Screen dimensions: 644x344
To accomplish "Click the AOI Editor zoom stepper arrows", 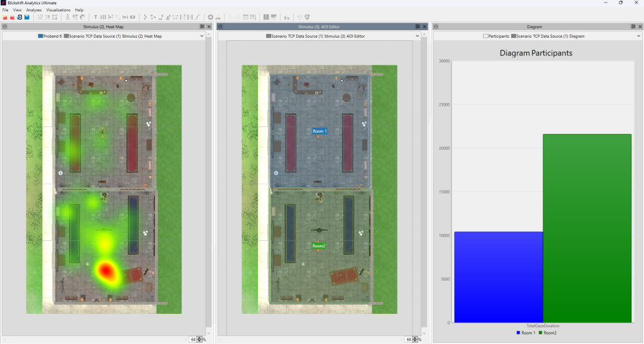I will pyautogui.click(x=415, y=340).
